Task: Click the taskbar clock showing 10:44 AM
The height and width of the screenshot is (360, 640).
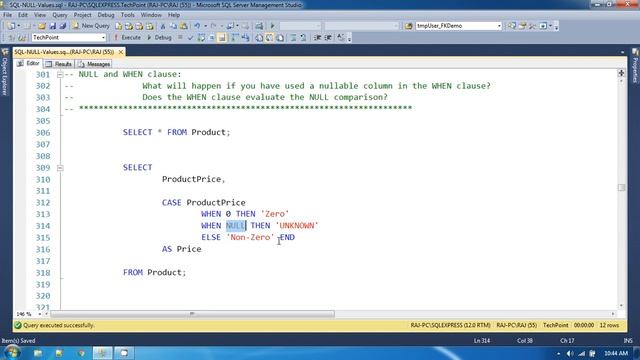Action: point(616,353)
